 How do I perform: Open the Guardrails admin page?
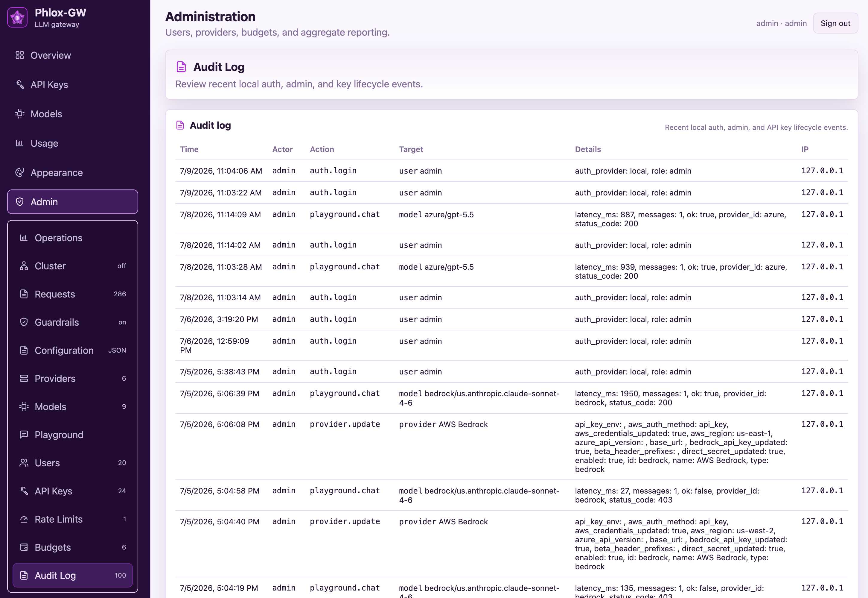point(73,322)
